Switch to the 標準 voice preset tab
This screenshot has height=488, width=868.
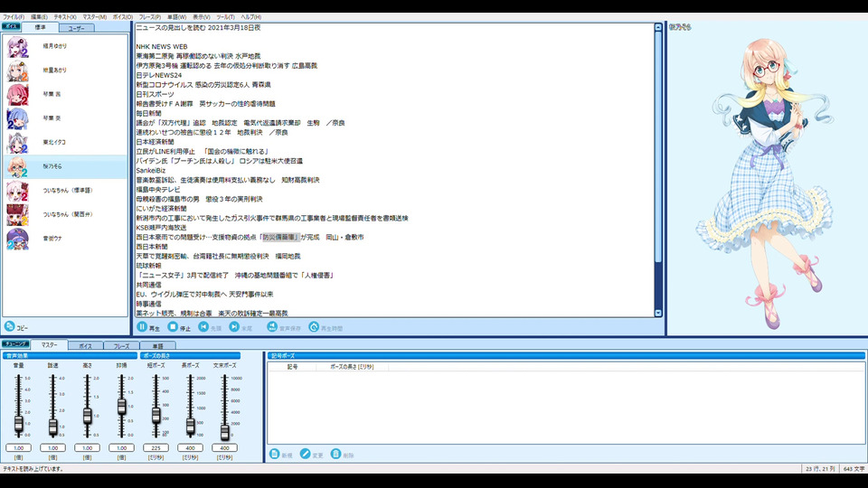[x=41, y=27]
